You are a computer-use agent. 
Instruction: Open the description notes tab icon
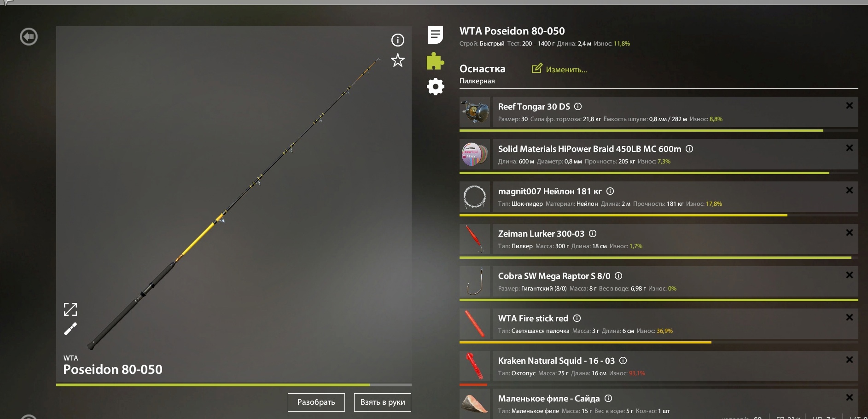coord(436,35)
